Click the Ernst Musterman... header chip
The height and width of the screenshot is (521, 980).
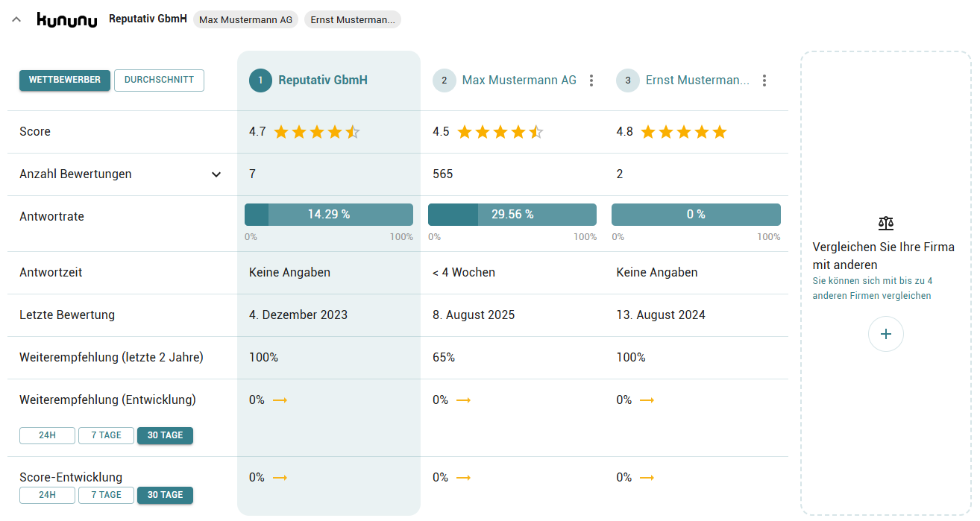point(352,19)
